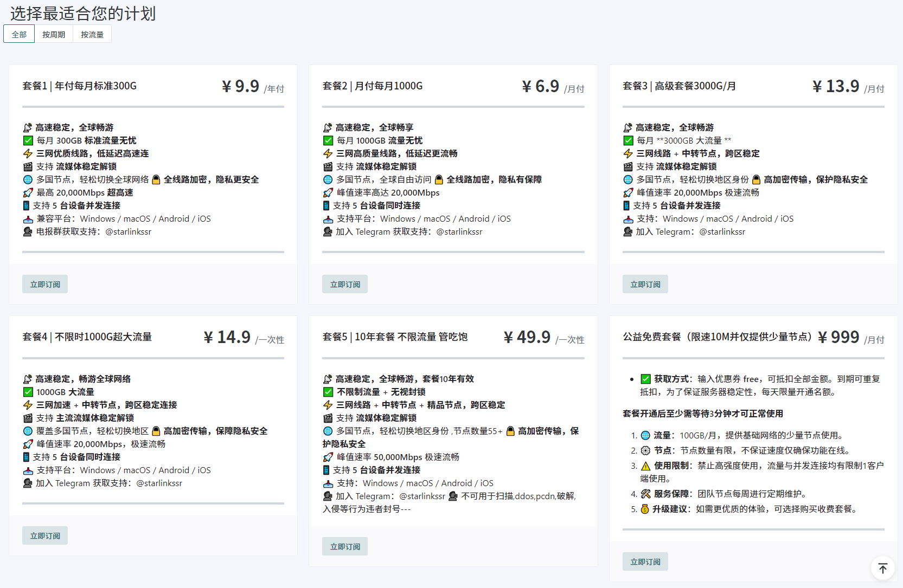This screenshot has height=588, width=903.
Task: Click green checkmark icon in 套餐1 card
Action: [x=28, y=141]
